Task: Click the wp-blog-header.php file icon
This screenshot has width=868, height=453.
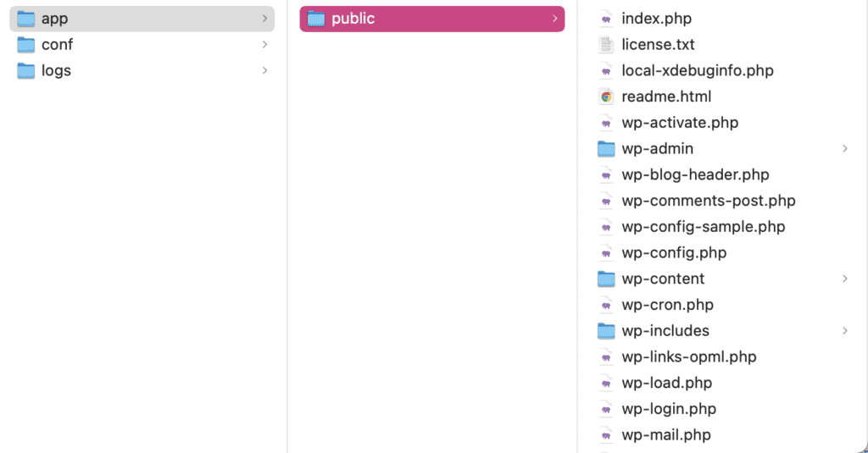Action: 606,174
